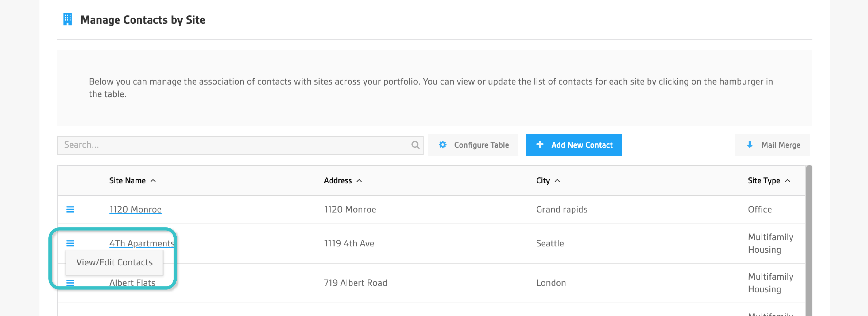Image resolution: width=868 pixels, height=316 pixels.
Task: Select the 1120 Monroe address cell
Action: [x=350, y=209]
